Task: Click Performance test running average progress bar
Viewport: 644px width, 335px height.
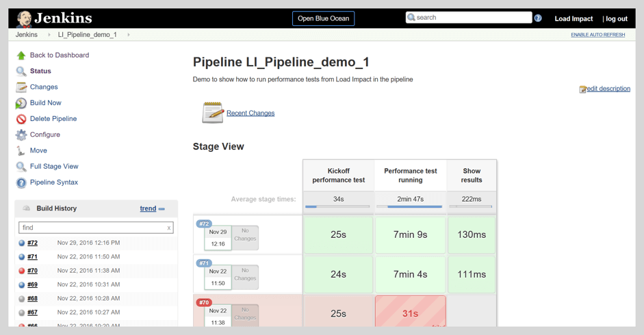Action: tap(409, 206)
